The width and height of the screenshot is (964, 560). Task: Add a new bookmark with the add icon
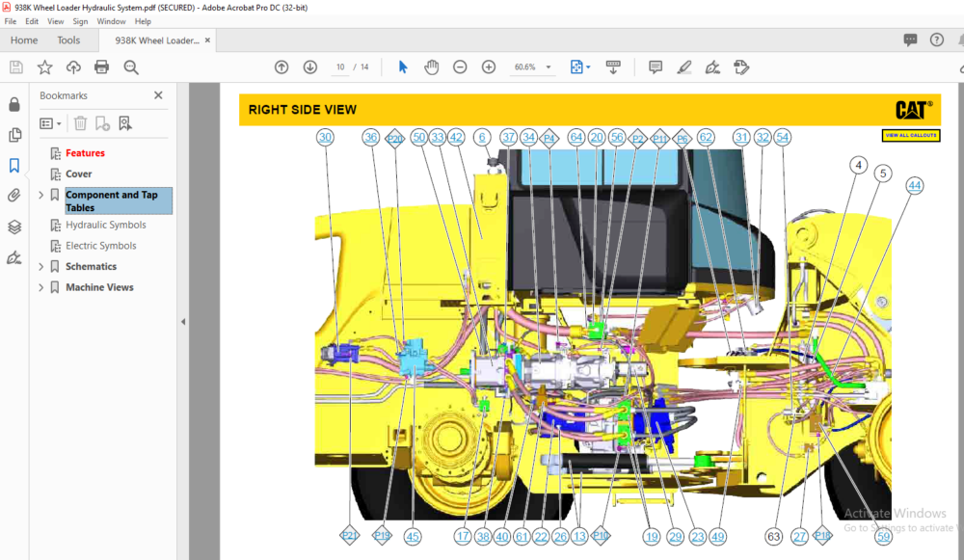pos(101,122)
